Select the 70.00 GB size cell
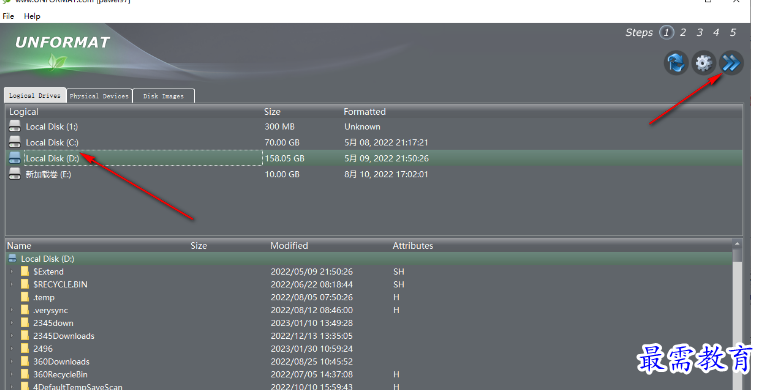 point(282,143)
